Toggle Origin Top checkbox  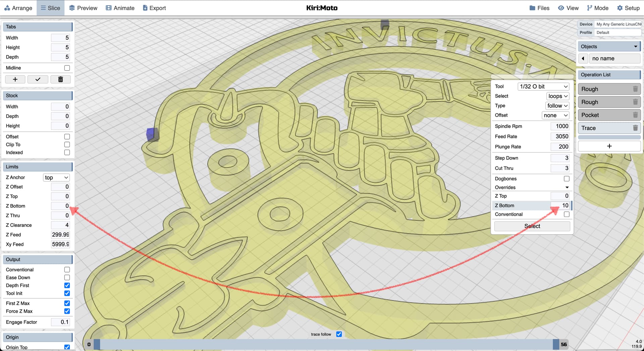pos(67,347)
